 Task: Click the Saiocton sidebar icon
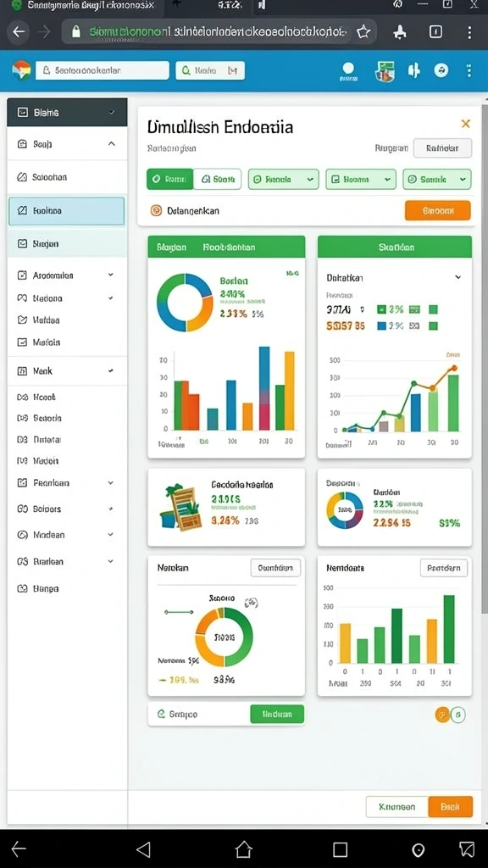tap(22, 177)
